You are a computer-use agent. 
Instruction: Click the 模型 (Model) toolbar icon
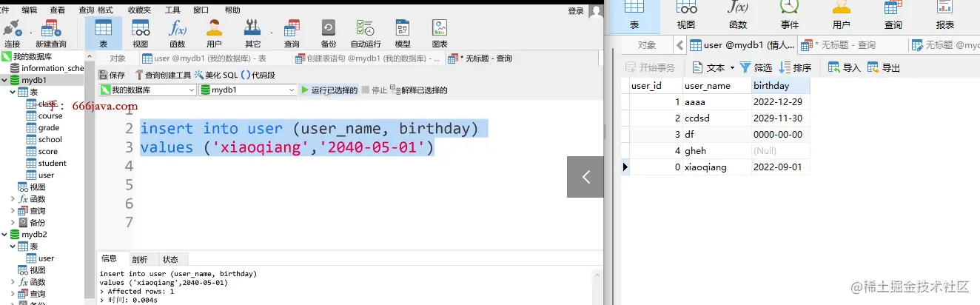pos(403,33)
